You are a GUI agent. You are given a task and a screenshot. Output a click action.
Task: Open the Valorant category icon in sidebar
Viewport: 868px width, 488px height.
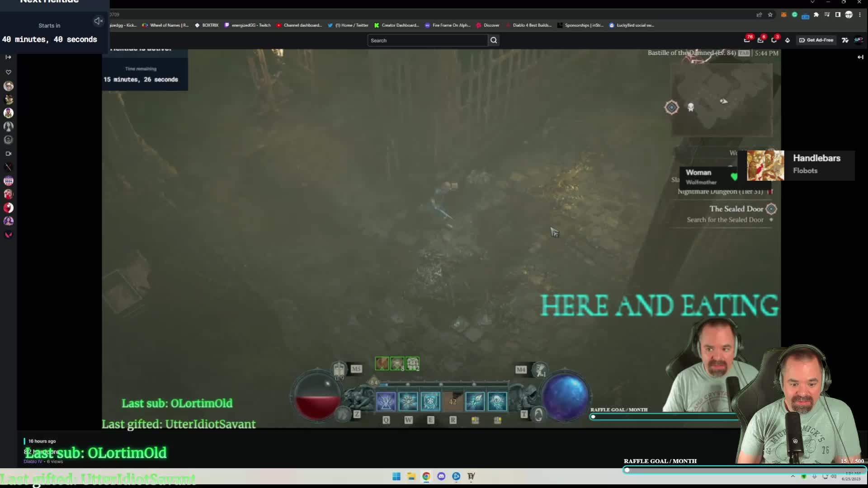[x=8, y=235]
